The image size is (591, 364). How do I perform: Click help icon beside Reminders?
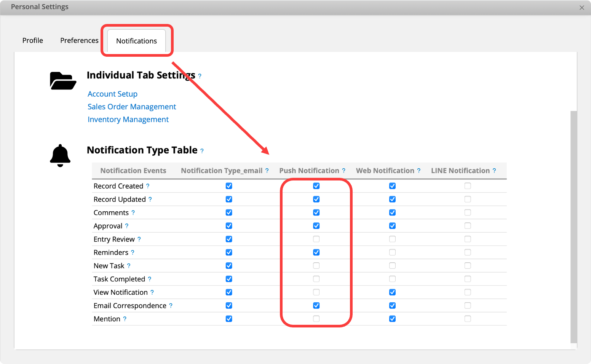coord(133,252)
